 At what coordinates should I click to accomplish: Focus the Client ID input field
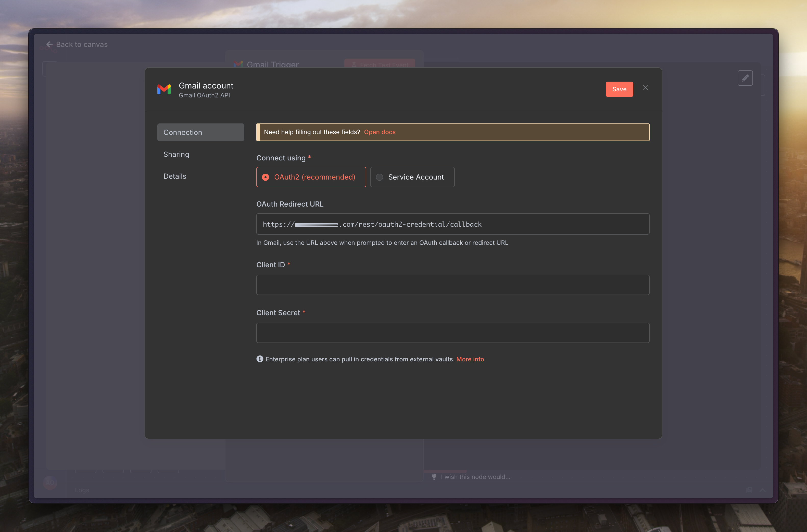[x=452, y=285]
